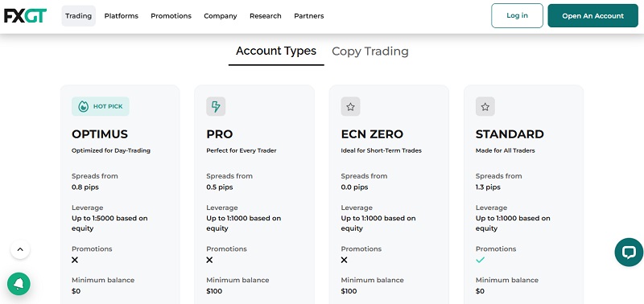Open the Promotions menu
Image resolution: width=644 pixels, height=304 pixels.
(171, 16)
